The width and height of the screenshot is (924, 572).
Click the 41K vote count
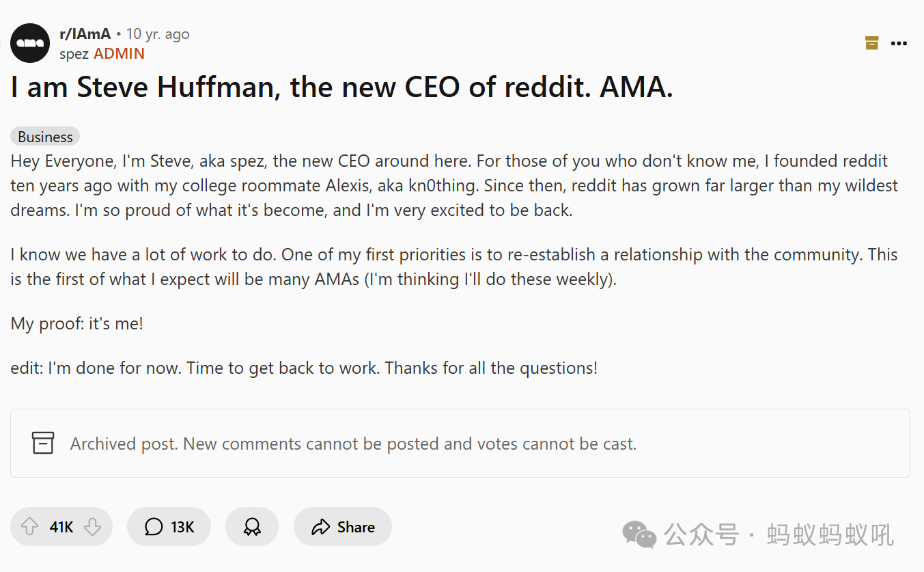tap(61, 527)
